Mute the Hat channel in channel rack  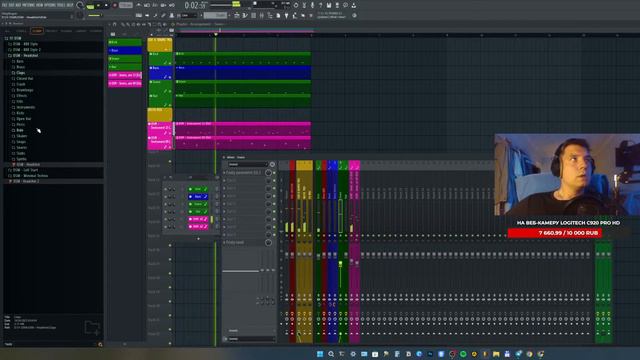click(166, 212)
